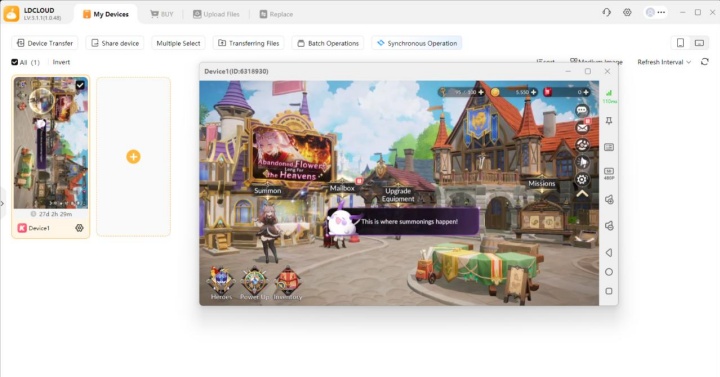Tap the 'This is where summonings happen!' dialog
The image size is (720, 377).
pyautogui.click(x=403, y=221)
